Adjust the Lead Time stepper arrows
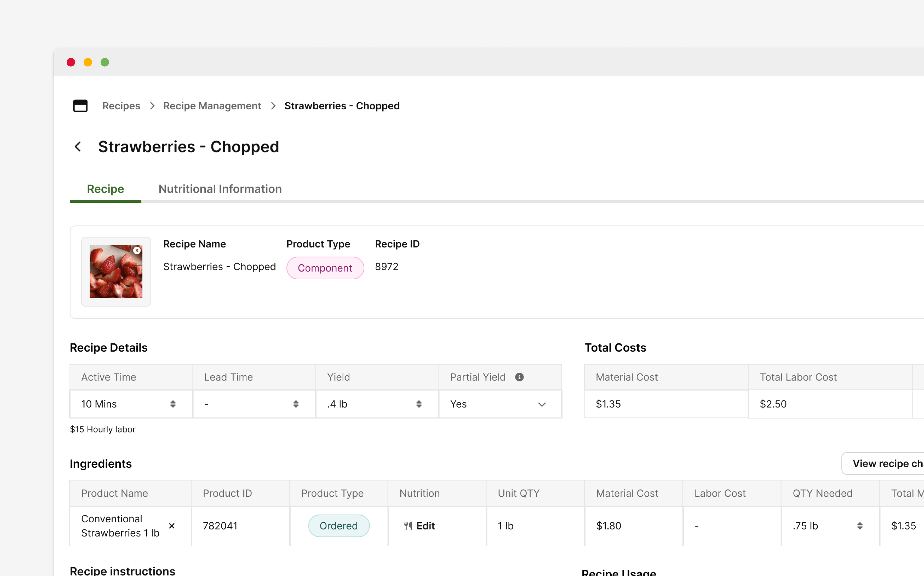This screenshot has height=576, width=924. coord(296,404)
